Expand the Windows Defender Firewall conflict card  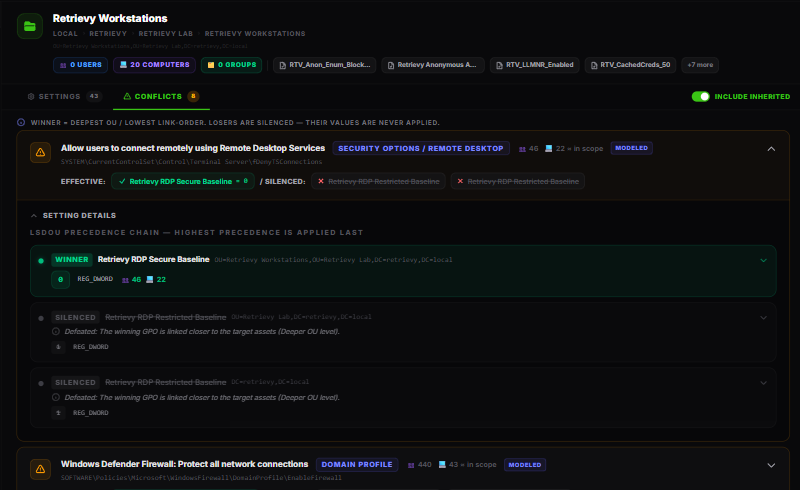771,465
